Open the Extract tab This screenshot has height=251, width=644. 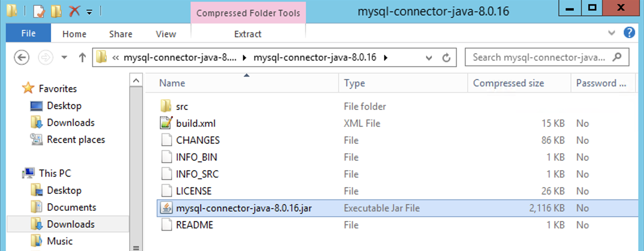[247, 34]
